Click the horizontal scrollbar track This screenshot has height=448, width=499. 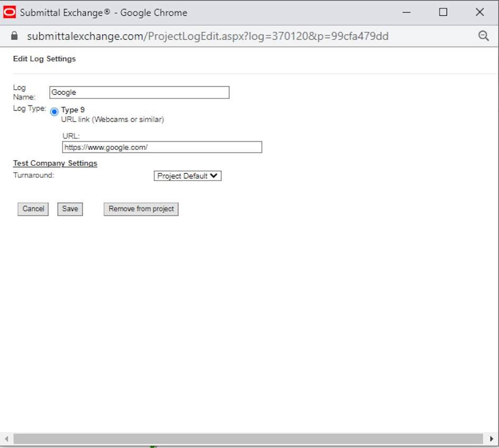(248, 438)
